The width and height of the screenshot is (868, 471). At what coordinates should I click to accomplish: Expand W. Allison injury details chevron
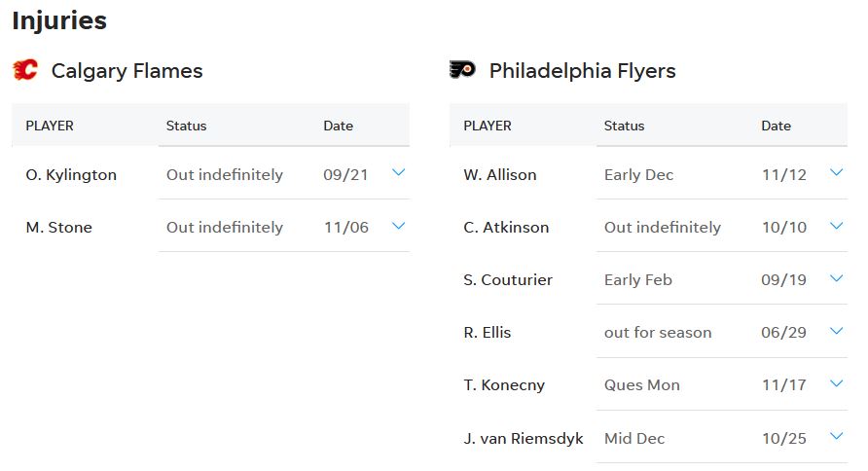(836, 173)
